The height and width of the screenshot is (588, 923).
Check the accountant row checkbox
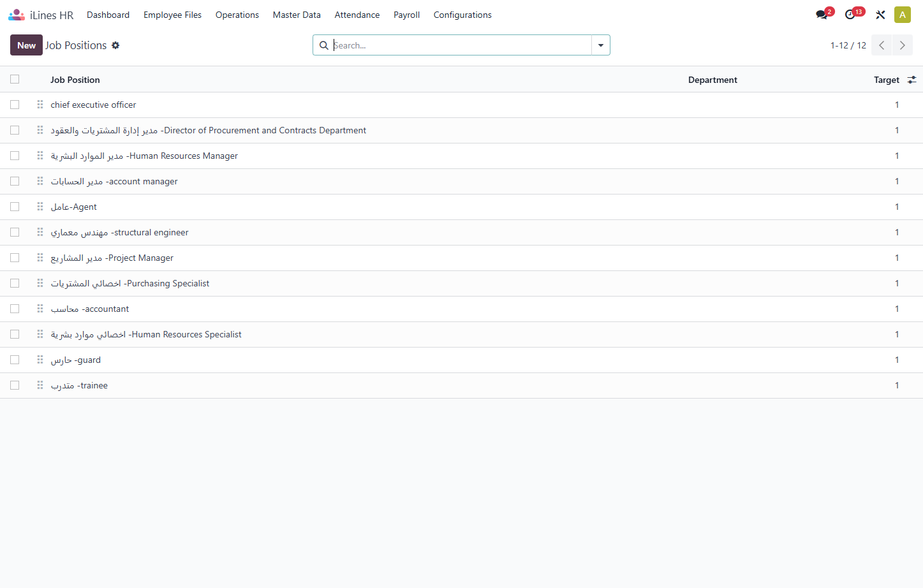15,309
